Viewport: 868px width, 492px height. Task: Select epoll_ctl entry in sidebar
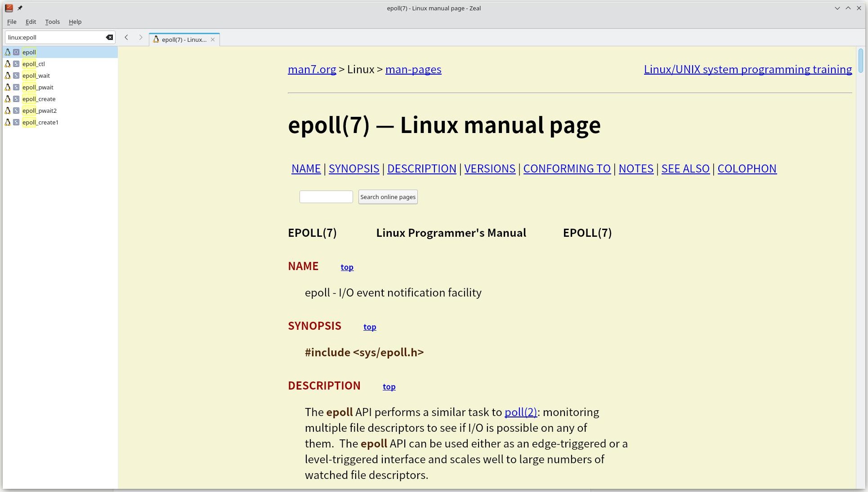point(33,64)
